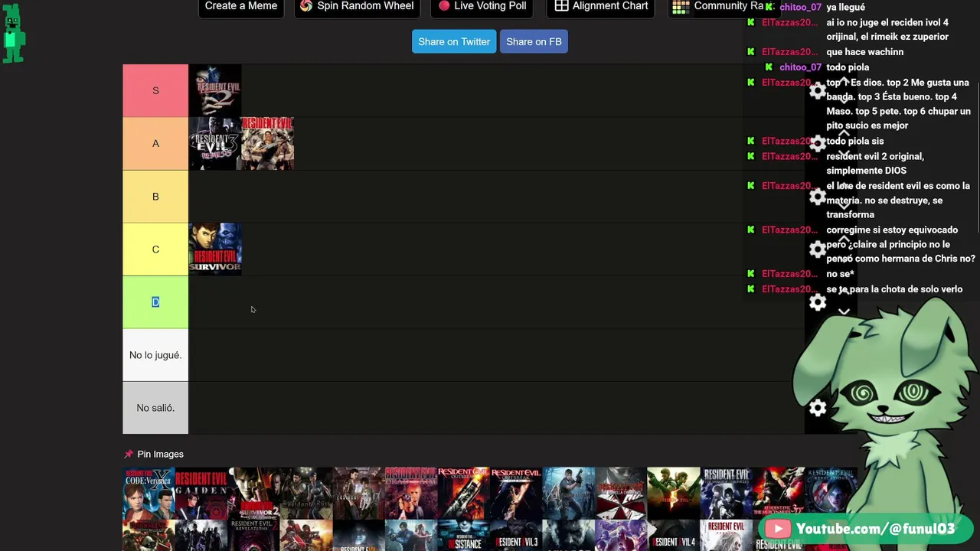Pick the Darkside Chronicles cover
The height and width of the screenshot is (551, 980).
coord(727,494)
